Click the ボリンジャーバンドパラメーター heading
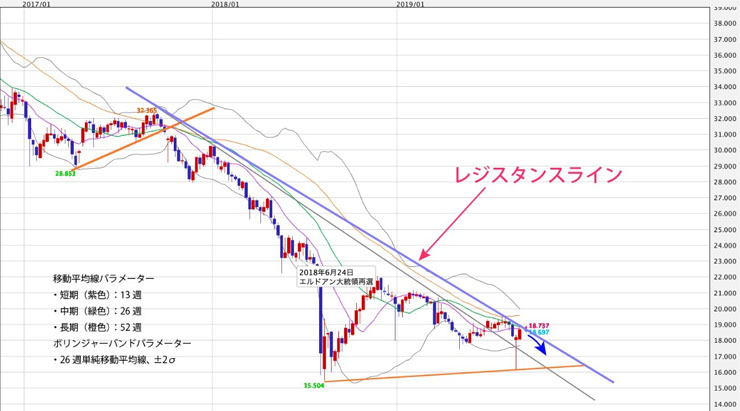The width and height of the screenshot is (740, 411). [122, 343]
